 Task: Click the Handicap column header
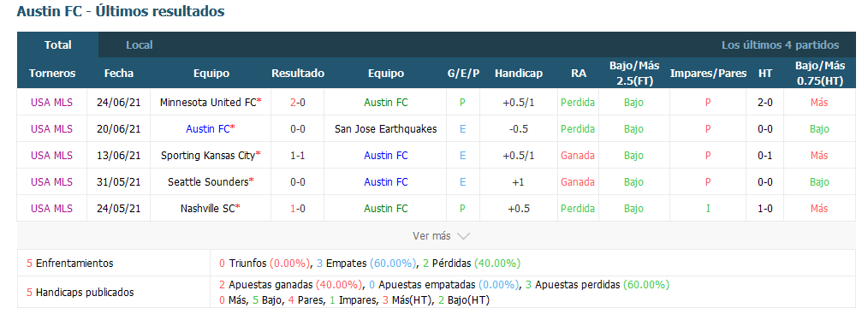tap(519, 74)
